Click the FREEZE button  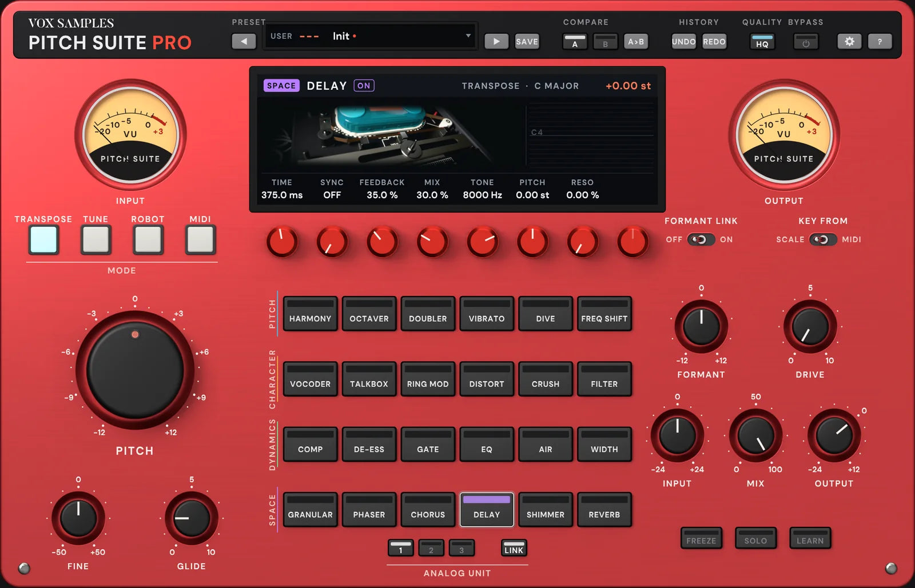pos(701,538)
